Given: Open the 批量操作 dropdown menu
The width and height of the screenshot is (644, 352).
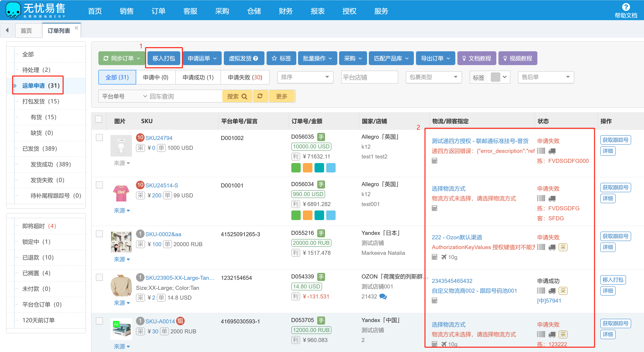Looking at the screenshot, I should [x=317, y=58].
